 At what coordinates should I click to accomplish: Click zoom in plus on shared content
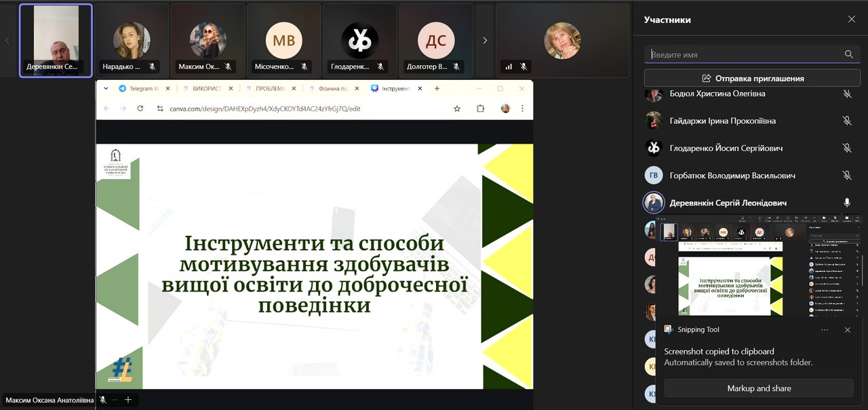(x=127, y=400)
